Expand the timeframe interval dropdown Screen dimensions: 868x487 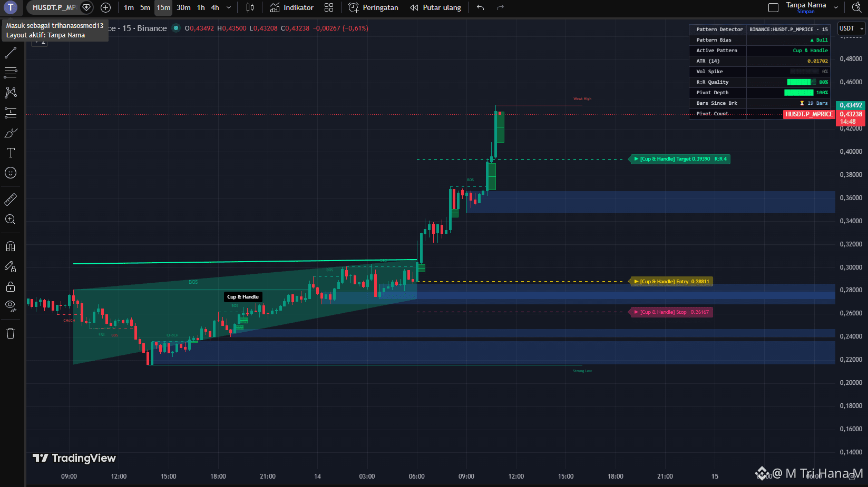coord(229,7)
